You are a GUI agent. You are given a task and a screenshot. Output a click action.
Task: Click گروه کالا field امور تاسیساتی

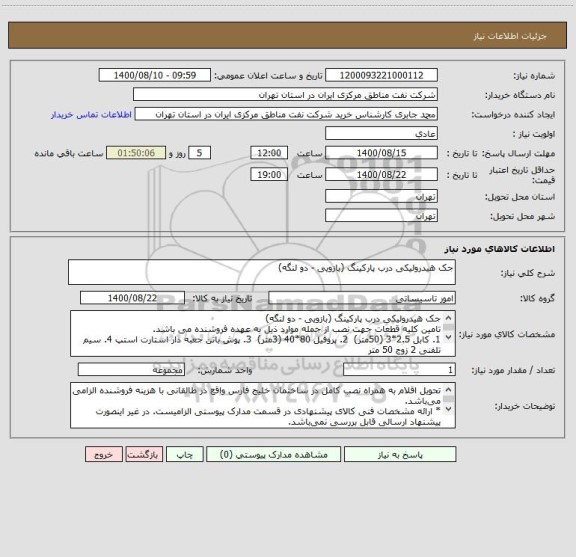tap(362, 298)
